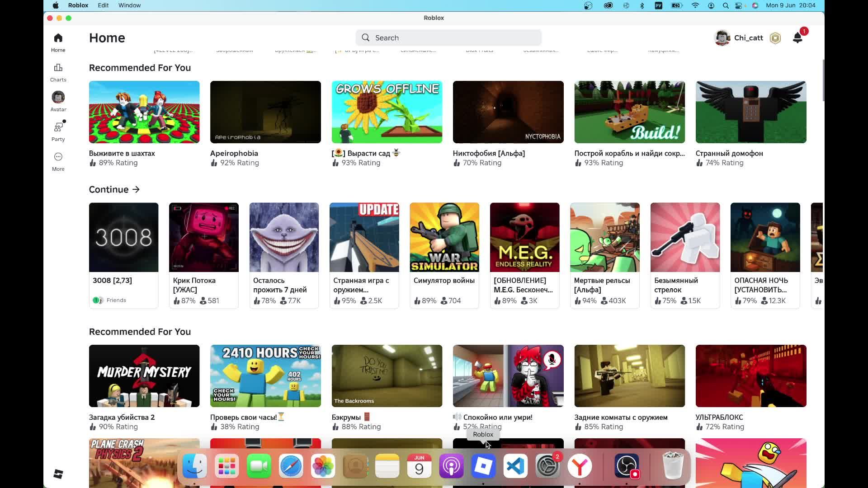Open the Загадка убийства 2 thumbnail
Viewport: 868px width, 488px height.
click(144, 376)
